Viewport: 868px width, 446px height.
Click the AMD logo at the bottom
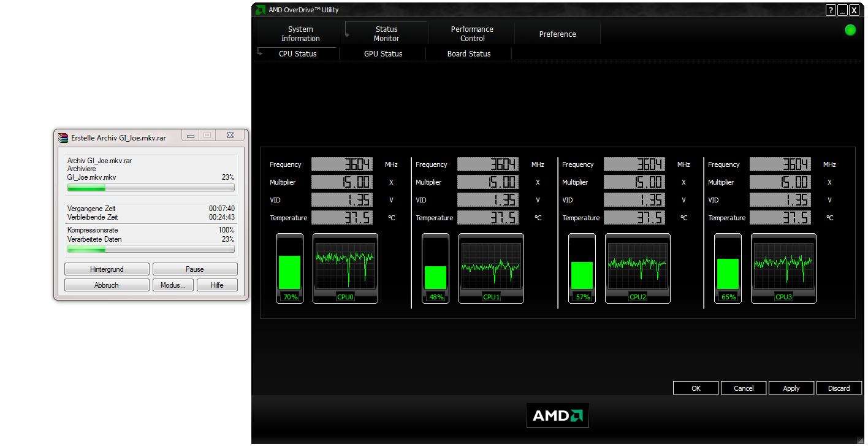(558, 415)
